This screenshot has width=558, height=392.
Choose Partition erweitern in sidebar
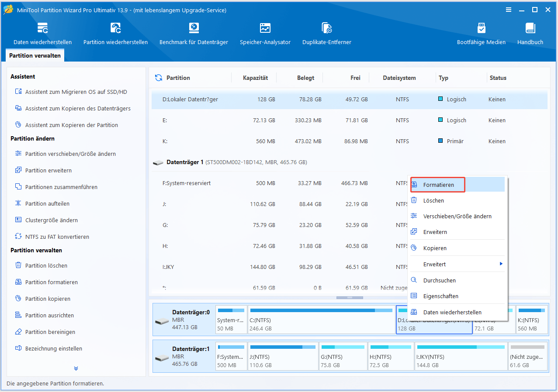pos(43,170)
